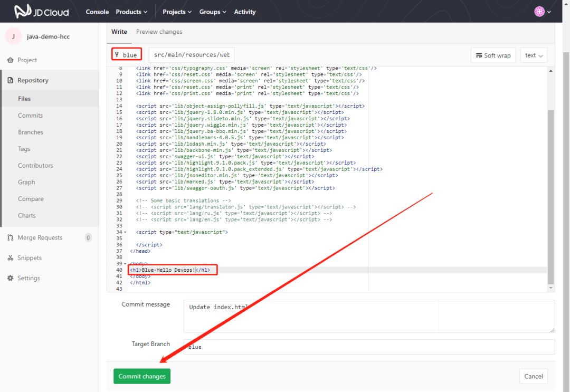Image resolution: width=570 pixels, height=392 pixels.
Task: Open the text syntax dropdown
Action: click(534, 55)
